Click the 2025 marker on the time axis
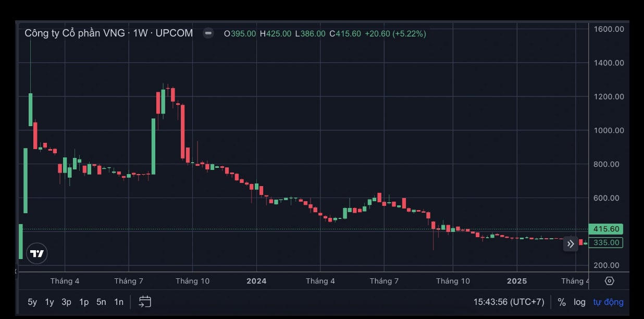The width and height of the screenshot is (644, 319). pyautogui.click(x=517, y=281)
